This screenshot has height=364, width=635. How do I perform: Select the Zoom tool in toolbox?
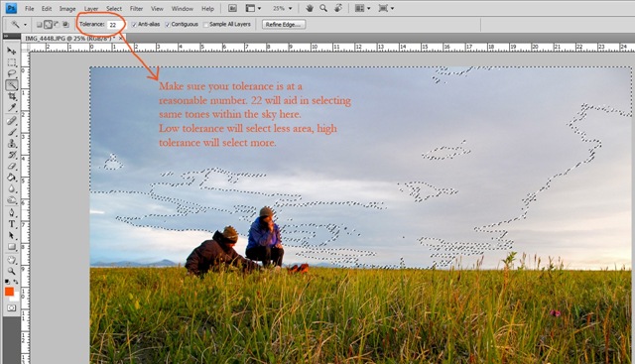(x=11, y=271)
